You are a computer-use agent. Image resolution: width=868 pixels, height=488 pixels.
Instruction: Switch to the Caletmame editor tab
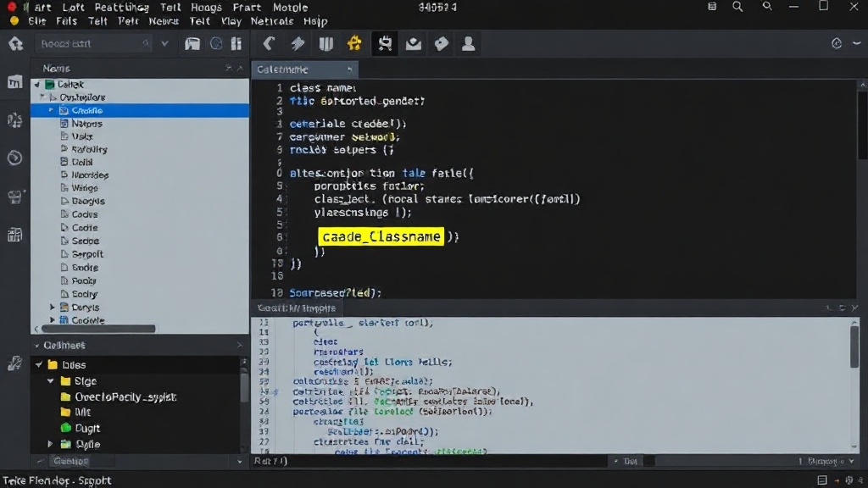coord(305,69)
